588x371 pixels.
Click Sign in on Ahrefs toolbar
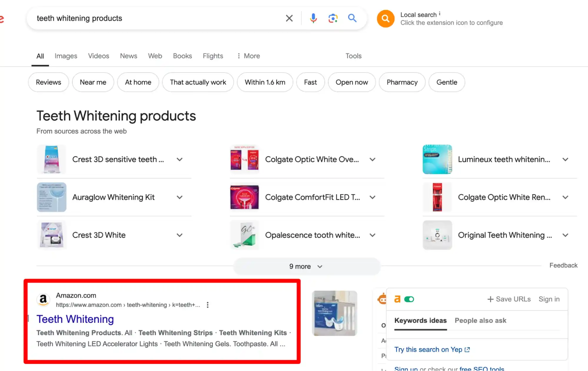[549, 299]
